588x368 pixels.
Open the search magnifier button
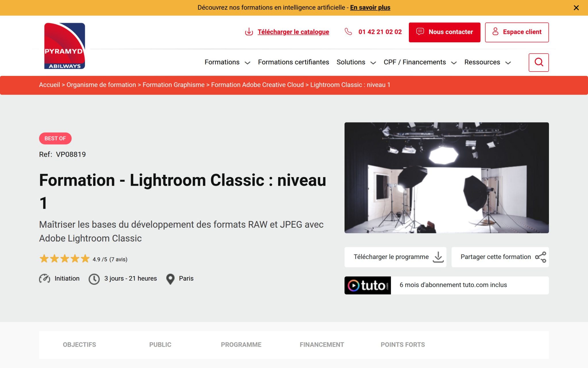point(539,62)
